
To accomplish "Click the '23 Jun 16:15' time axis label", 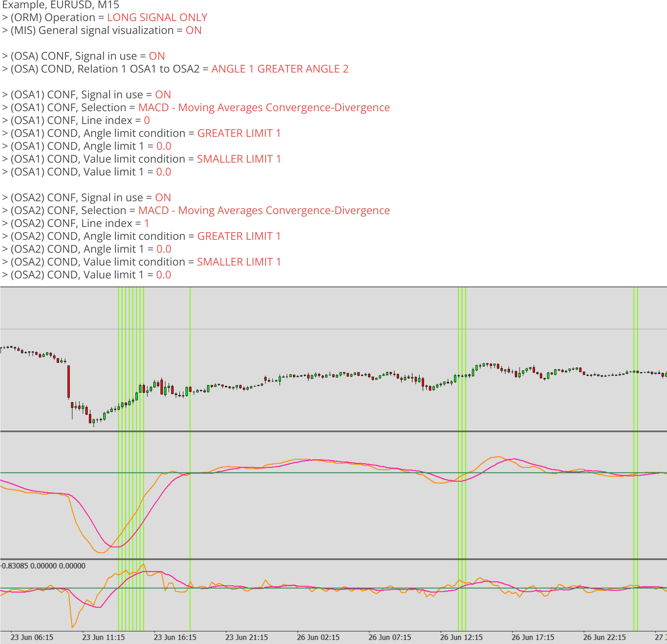I will [175, 637].
